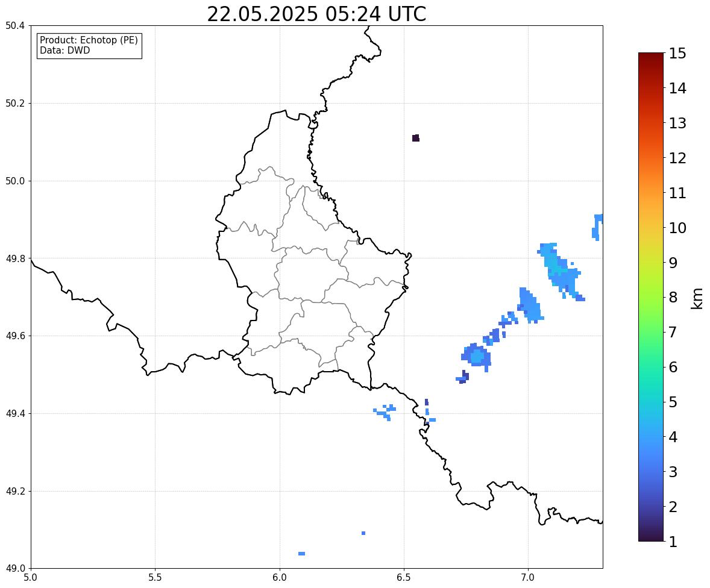The height and width of the screenshot is (588, 710).
Task: Click the colorbar label "15"
Action: coord(677,54)
